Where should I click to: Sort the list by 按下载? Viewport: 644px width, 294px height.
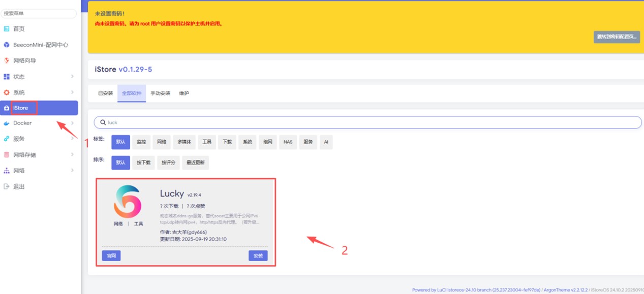143,163
